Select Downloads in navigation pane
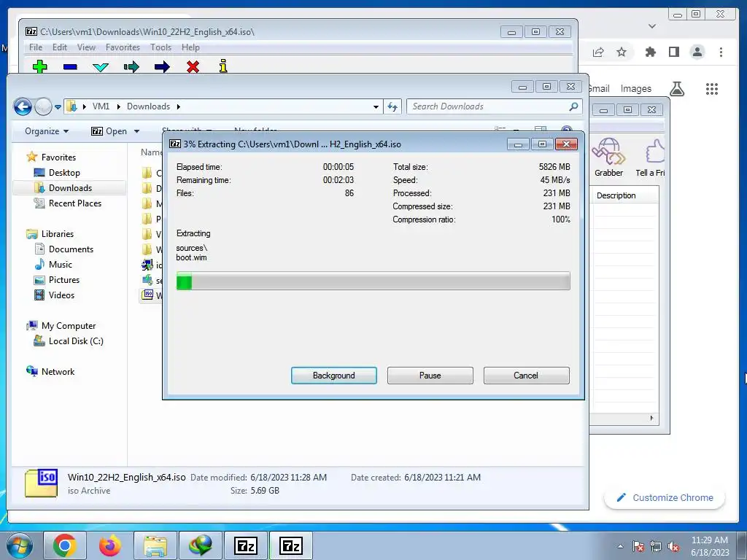Viewport: 747px width, 560px height. coord(70,187)
